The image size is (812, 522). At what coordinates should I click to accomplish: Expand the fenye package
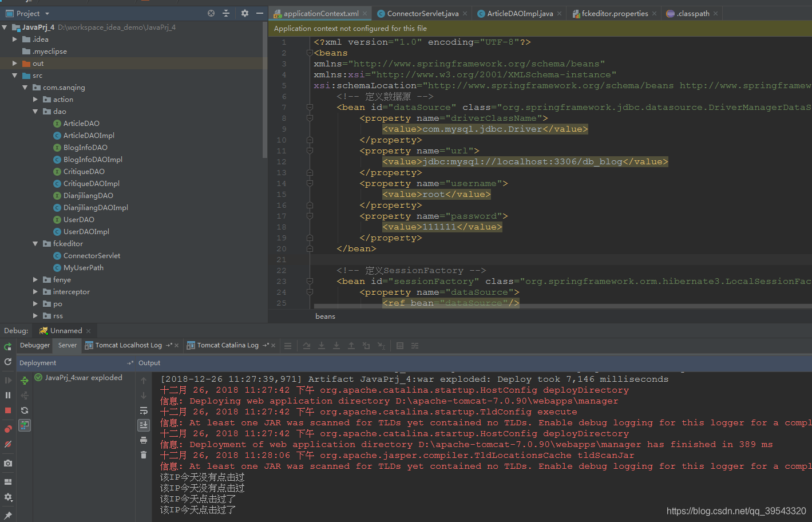click(35, 280)
